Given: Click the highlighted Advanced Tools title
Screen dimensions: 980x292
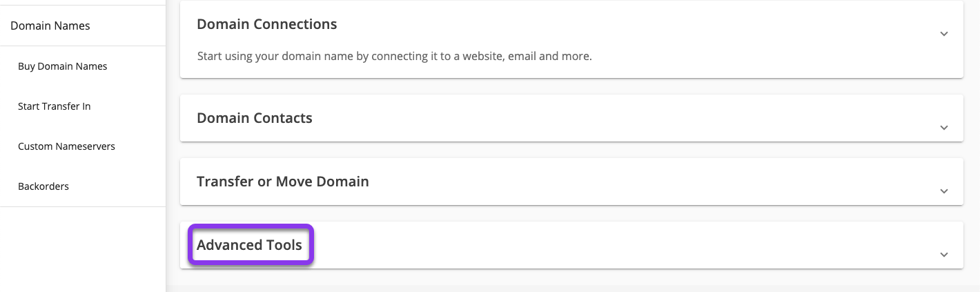Looking at the screenshot, I should coord(249,245).
